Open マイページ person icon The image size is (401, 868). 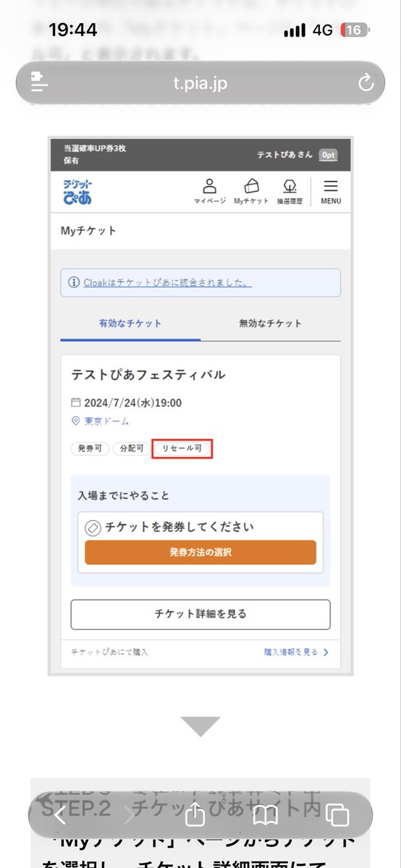[210, 192]
